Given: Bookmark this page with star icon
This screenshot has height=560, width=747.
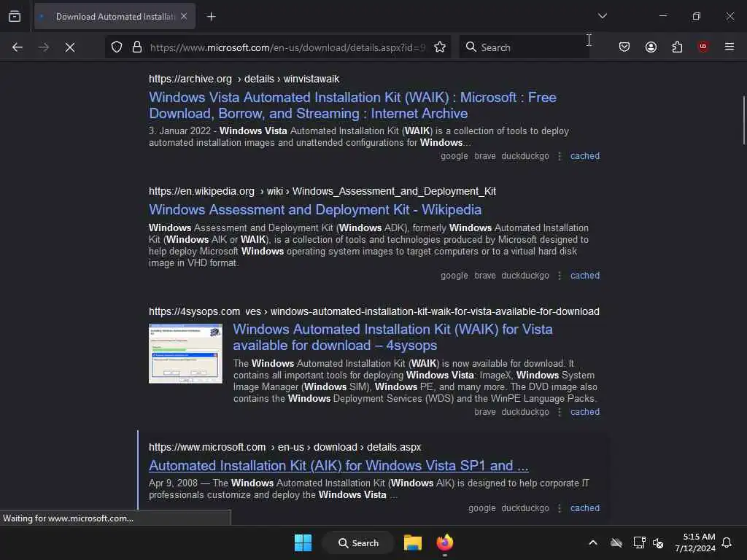Looking at the screenshot, I should (x=440, y=47).
